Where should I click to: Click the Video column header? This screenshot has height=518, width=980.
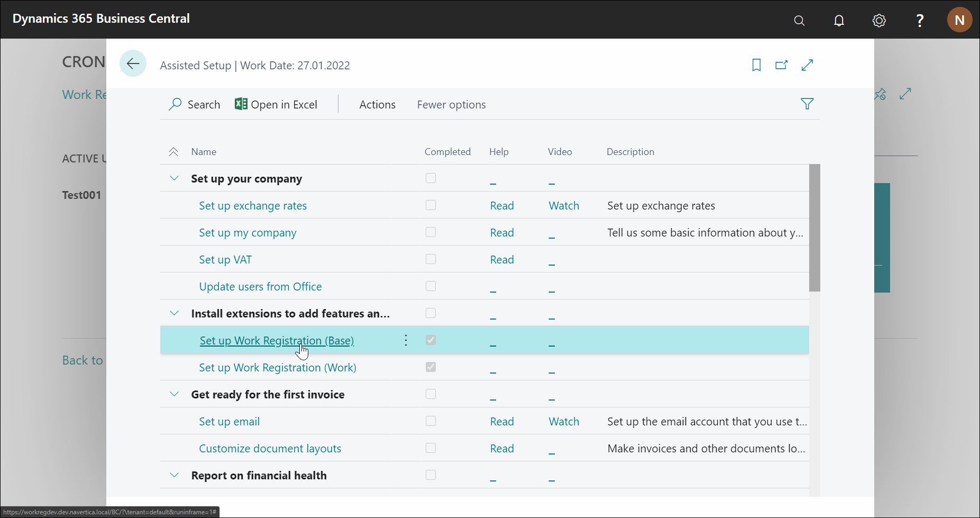560,152
